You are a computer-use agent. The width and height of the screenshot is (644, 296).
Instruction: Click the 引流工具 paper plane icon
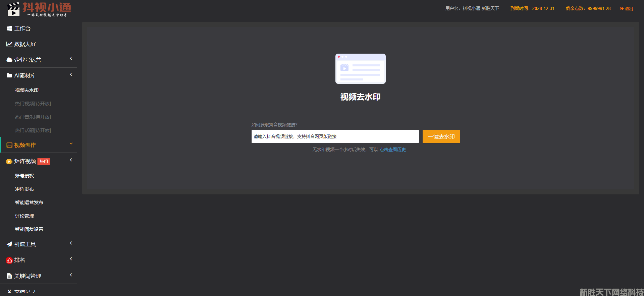9,244
